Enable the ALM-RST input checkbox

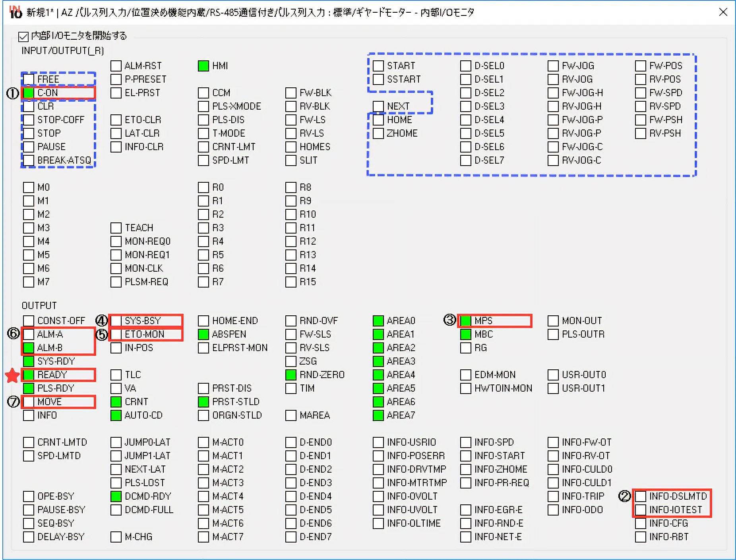[116, 66]
